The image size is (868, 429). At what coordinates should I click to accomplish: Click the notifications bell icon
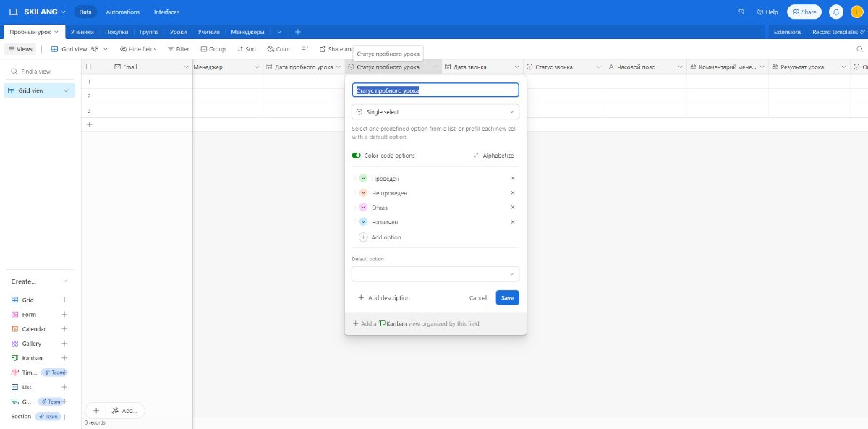pos(835,12)
